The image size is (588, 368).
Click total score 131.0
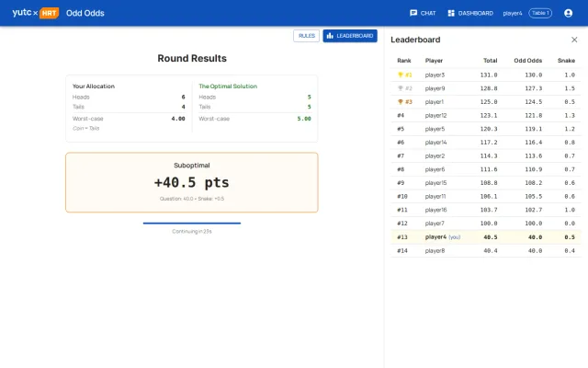click(x=489, y=75)
